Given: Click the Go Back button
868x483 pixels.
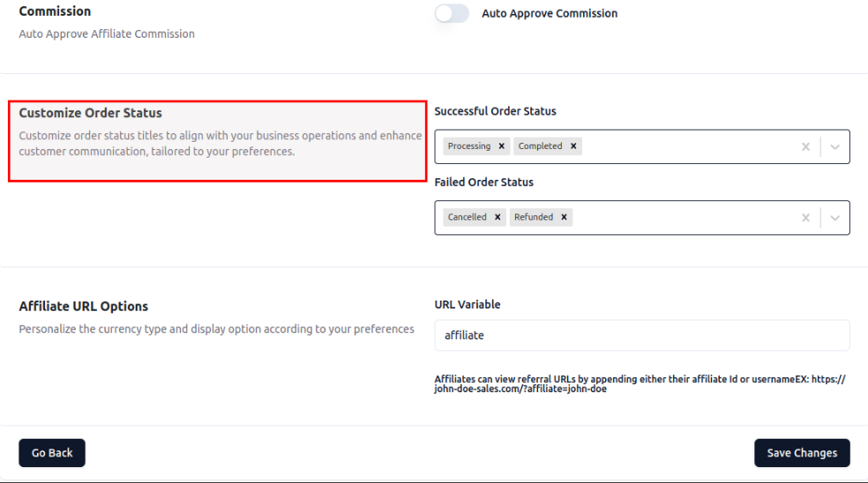Looking at the screenshot, I should click(52, 453).
